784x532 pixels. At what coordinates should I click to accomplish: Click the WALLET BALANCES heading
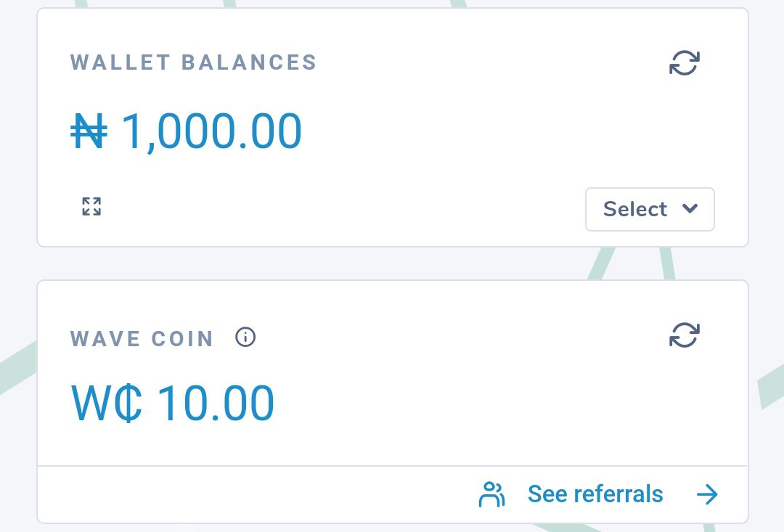coord(194,62)
